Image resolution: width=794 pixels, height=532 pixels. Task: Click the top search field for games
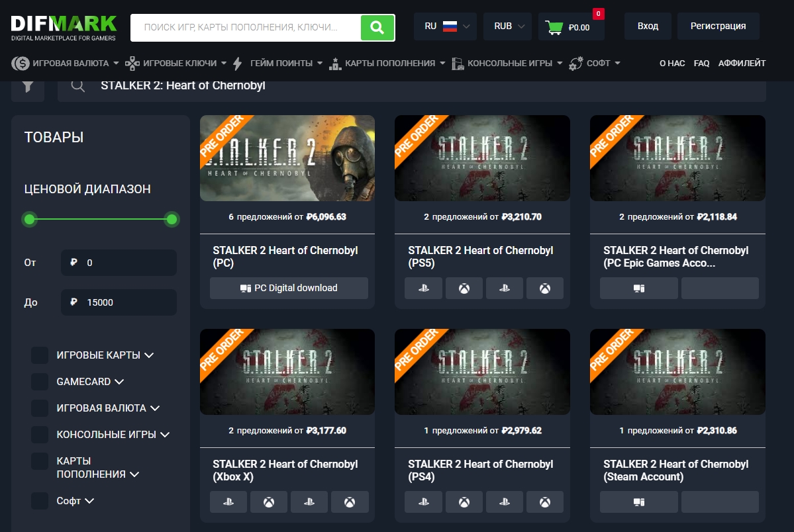coord(246,27)
